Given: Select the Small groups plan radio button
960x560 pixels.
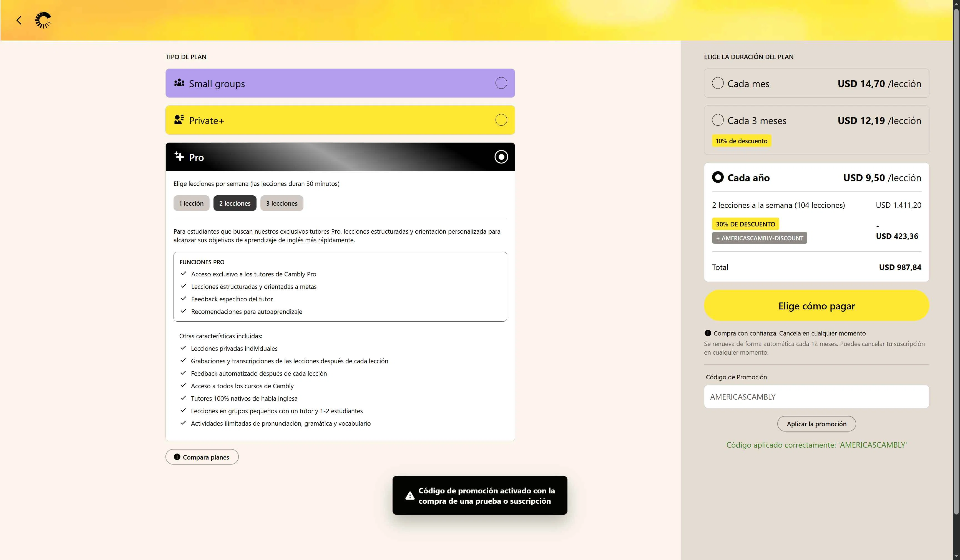Looking at the screenshot, I should pyautogui.click(x=501, y=83).
